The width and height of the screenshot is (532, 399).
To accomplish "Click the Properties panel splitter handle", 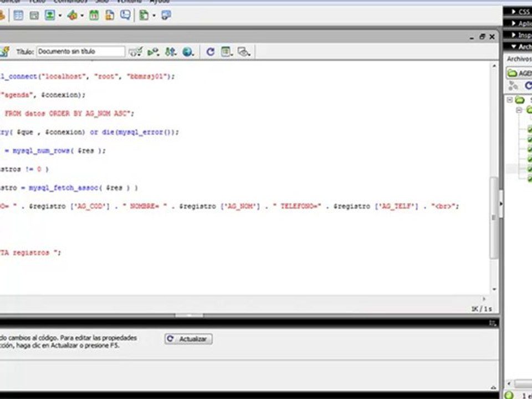I will (189, 315).
